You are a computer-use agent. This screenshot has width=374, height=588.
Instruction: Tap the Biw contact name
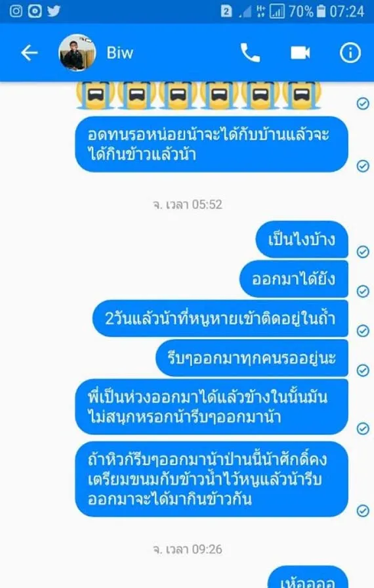(x=120, y=53)
